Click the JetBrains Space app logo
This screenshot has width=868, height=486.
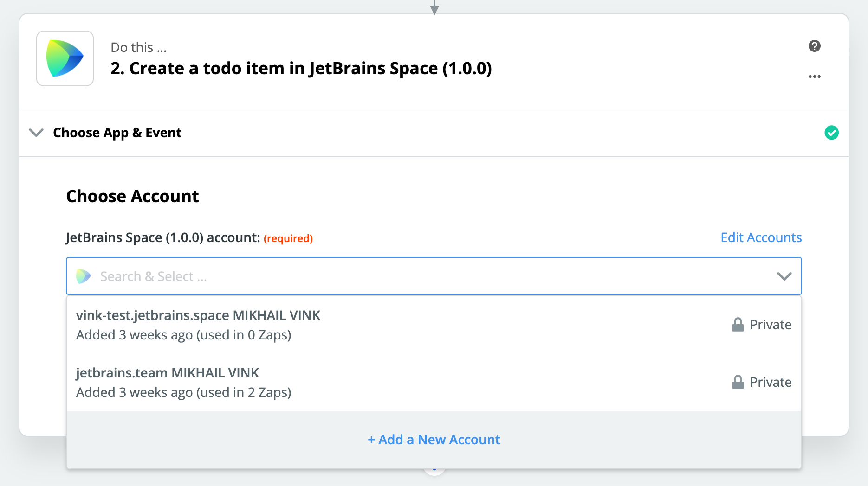[65, 58]
